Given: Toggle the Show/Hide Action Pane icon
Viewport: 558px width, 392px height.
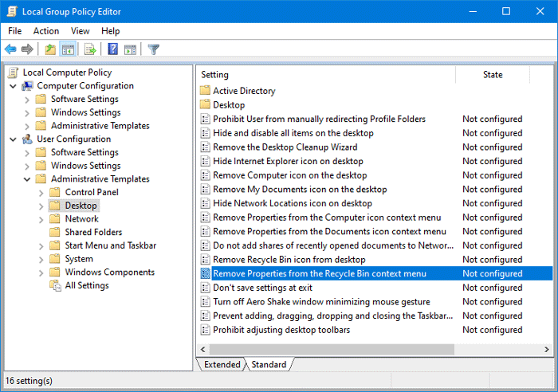Looking at the screenshot, I should coord(130,49).
